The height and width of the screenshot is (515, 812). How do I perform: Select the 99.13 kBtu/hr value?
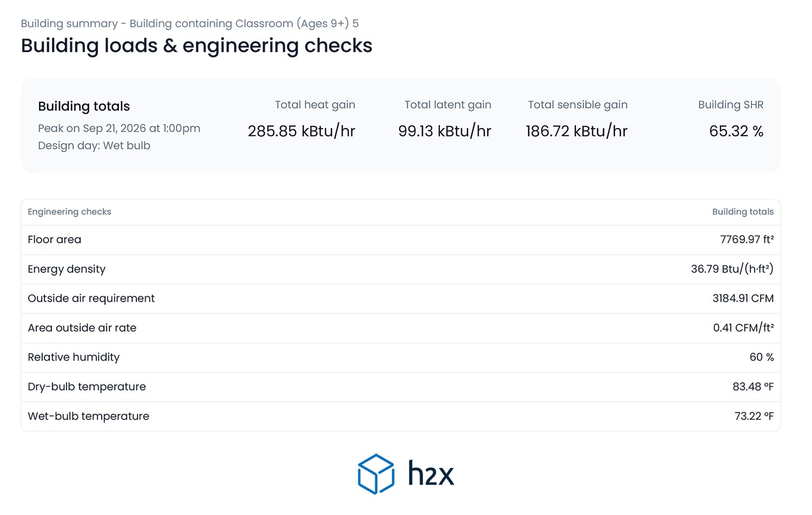444,131
